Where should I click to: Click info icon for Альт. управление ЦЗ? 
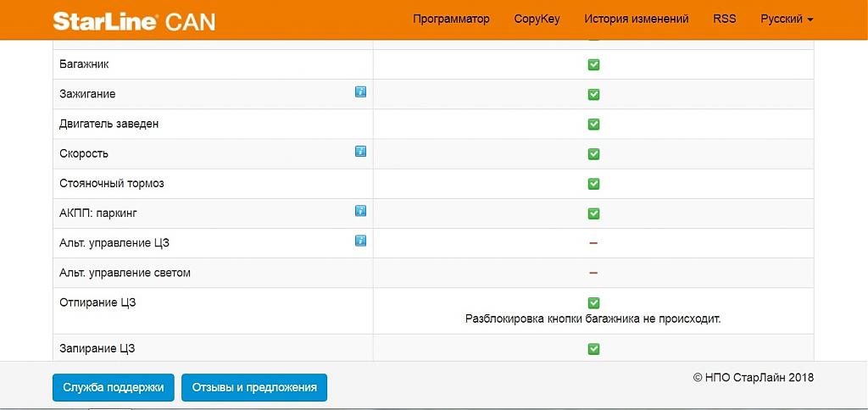coord(360,241)
